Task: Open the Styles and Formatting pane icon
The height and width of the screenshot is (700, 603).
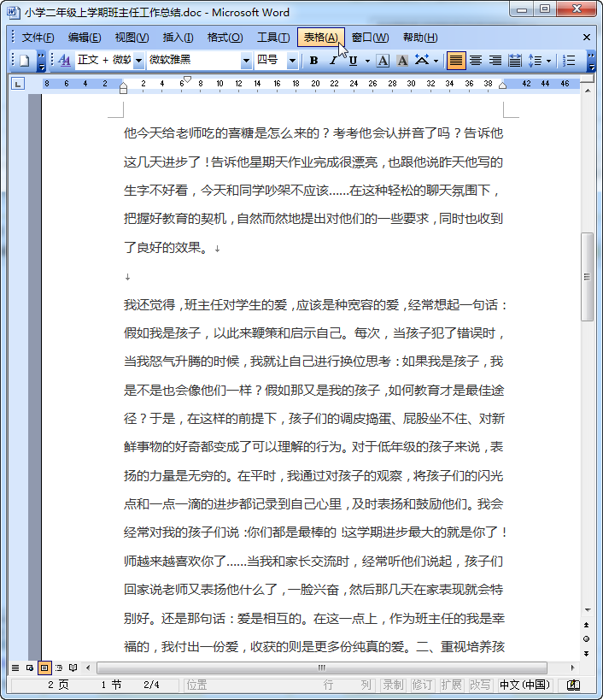Action: [x=64, y=61]
